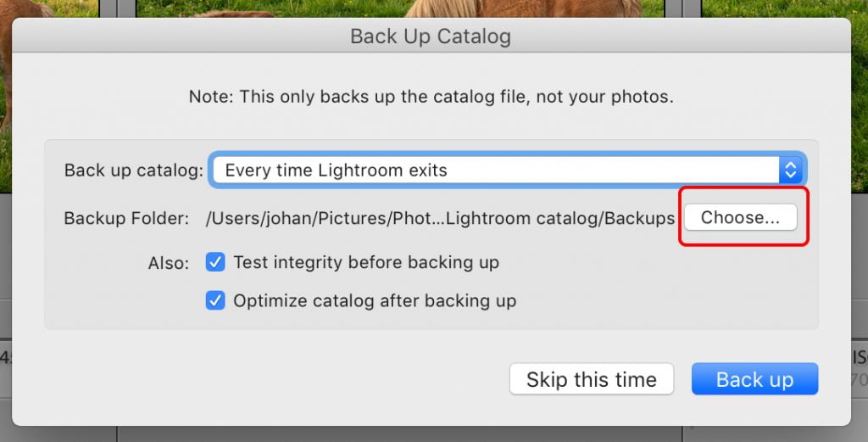
Task: Click the Skip this time button
Action: [591, 379]
